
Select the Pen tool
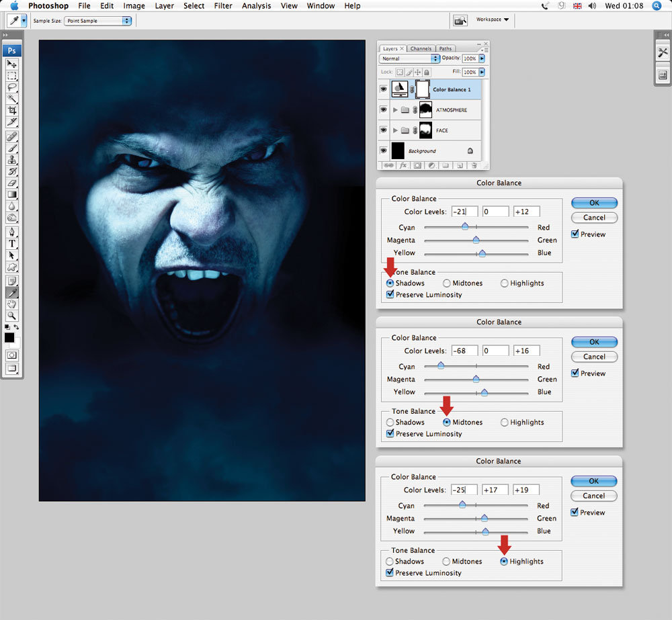coord(12,232)
